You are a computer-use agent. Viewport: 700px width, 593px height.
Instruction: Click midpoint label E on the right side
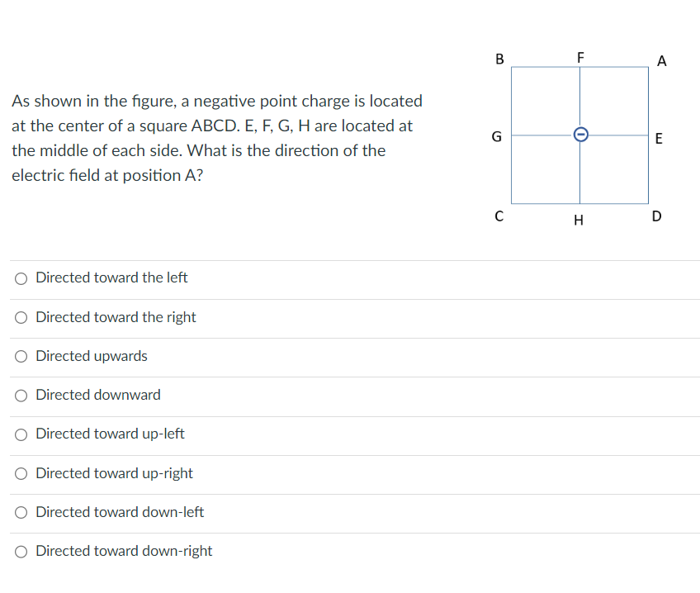(658, 138)
